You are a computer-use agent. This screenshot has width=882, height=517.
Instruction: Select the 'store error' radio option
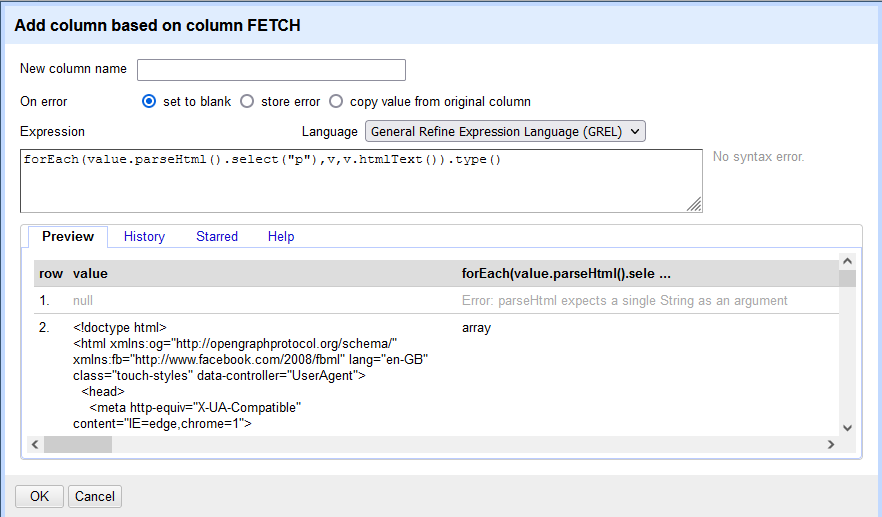coord(247,101)
